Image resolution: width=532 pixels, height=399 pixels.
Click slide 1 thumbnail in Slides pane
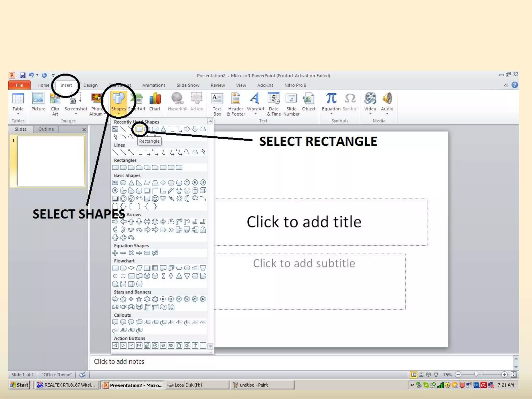coord(51,161)
